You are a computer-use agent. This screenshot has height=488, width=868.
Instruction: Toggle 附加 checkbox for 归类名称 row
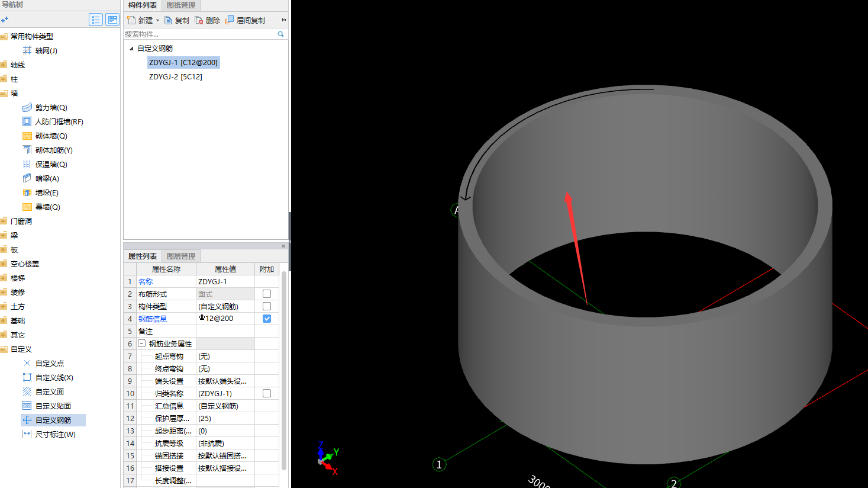(267, 393)
